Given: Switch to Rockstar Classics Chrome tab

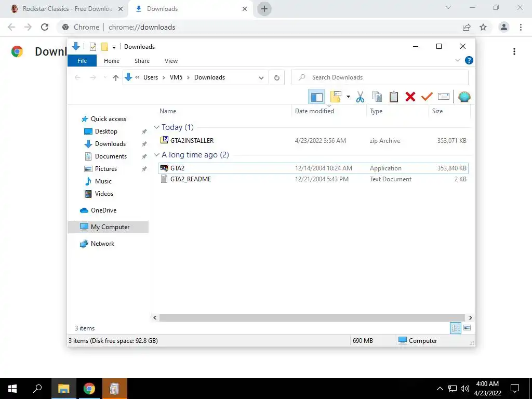Looking at the screenshot, I should pos(64,9).
